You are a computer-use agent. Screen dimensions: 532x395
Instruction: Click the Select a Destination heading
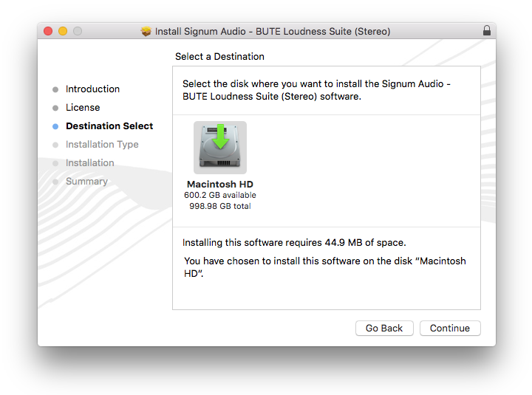pyautogui.click(x=219, y=57)
